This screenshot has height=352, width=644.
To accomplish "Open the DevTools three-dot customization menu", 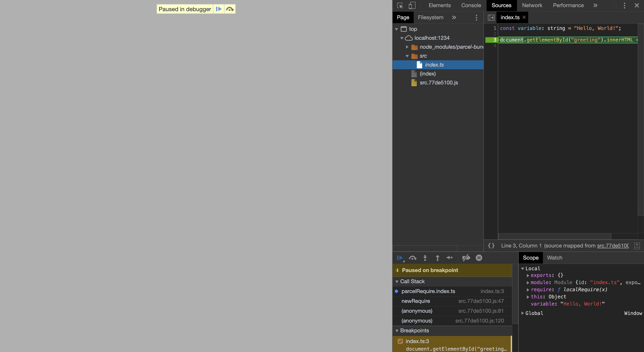I will 624,5.
